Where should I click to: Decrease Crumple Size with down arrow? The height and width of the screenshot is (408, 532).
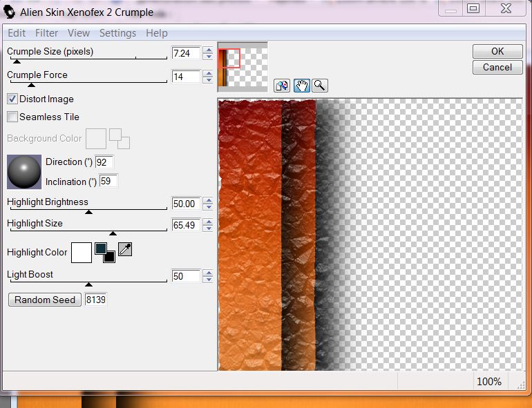point(208,57)
